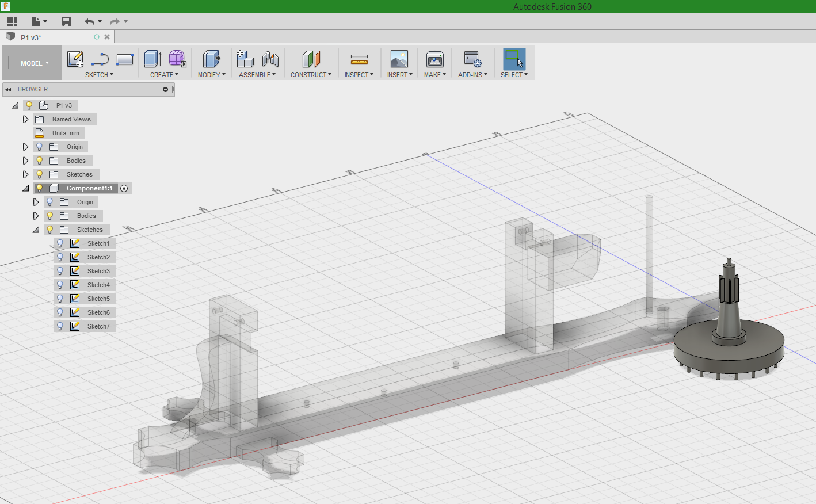Toggle visibility bulb of Sketch7
The width and height of the screenshot is (816, 504).
60,326
